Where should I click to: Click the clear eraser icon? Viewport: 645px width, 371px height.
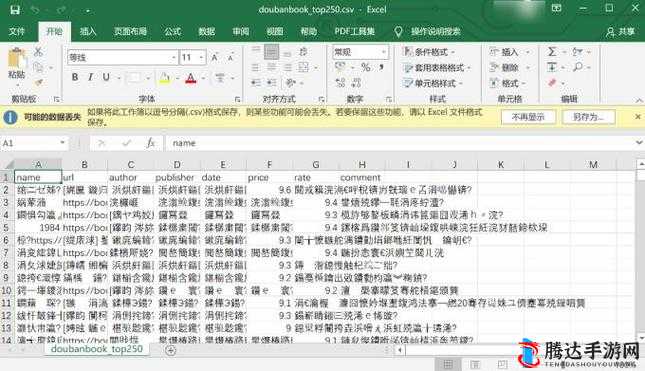[552, 83]
